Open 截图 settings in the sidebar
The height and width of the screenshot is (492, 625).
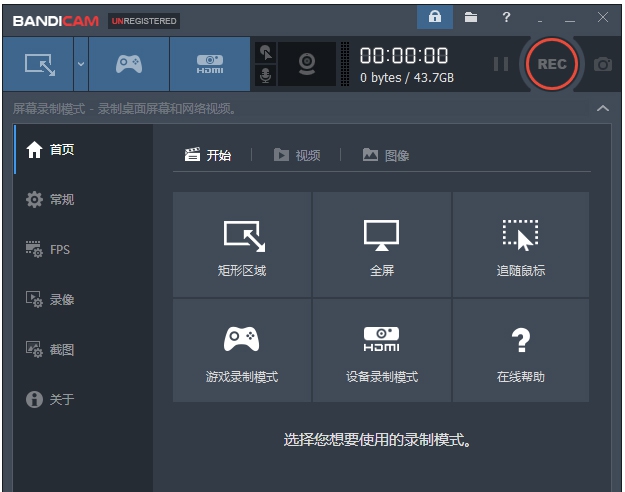pyautogui.click(x=83, y=350)
